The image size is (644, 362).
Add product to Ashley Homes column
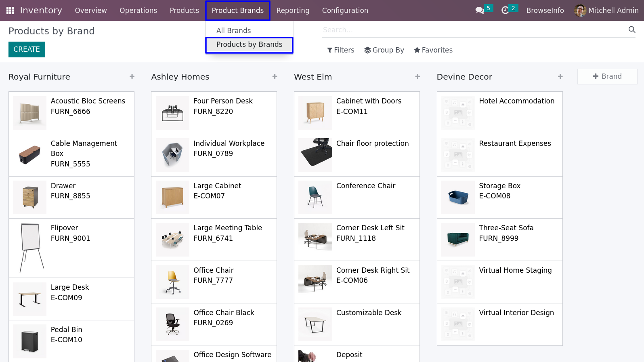[275, 76]
